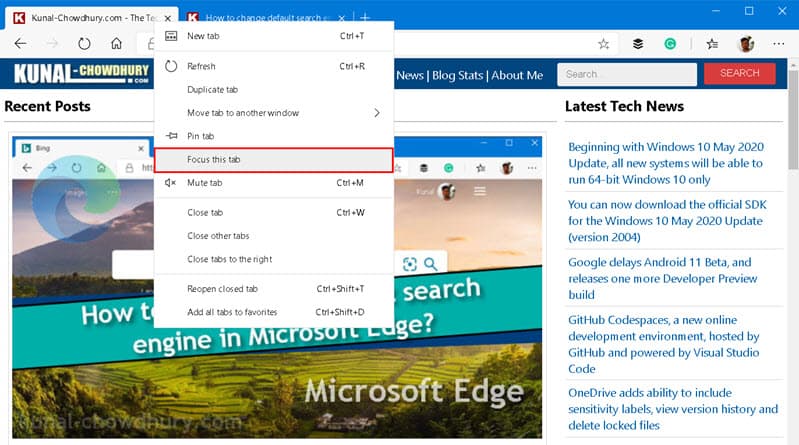Select Close other tabs entry
This screenshot has height=445, width=799.
tap(274, 236)
